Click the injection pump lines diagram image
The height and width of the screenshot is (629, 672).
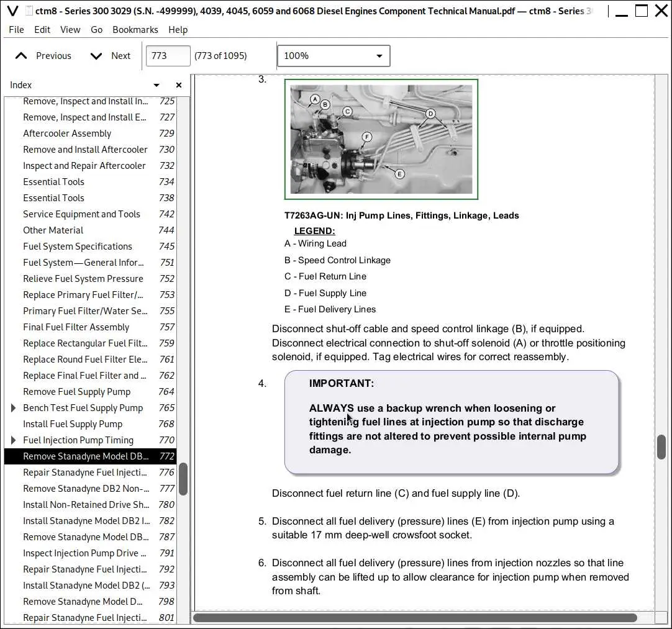tap(381, 139)
